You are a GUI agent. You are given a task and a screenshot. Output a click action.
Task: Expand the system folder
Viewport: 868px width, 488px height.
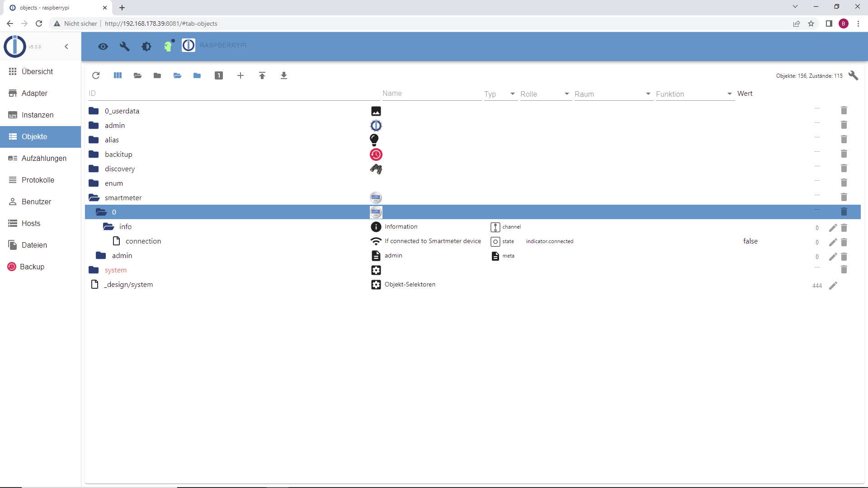94,270
